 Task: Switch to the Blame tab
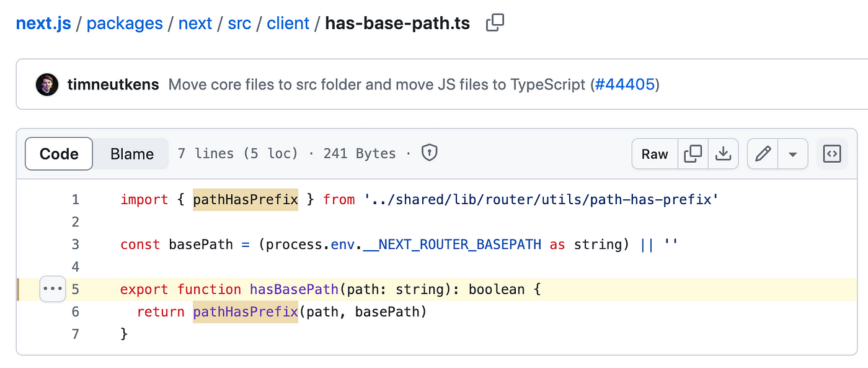point(132,154)
